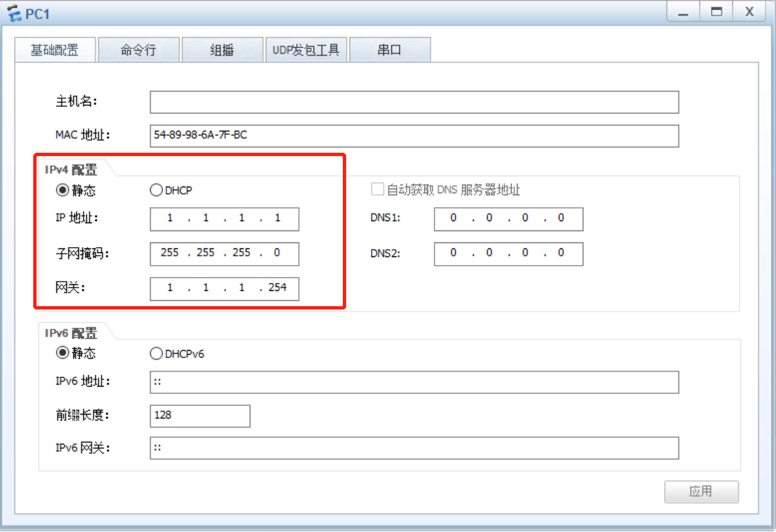This screenshot has height=532, width=776.
Task: Open the 命令行 tab
Action: (x=139, y=50)
